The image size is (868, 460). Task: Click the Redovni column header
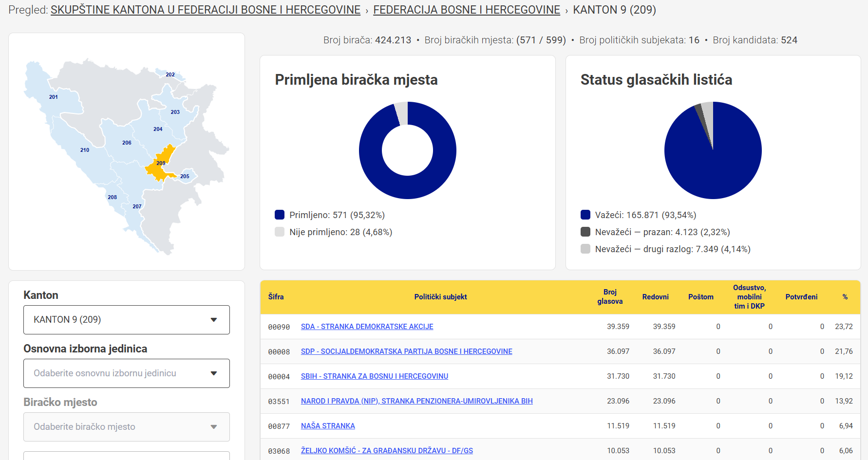click(x=655, y=297)
